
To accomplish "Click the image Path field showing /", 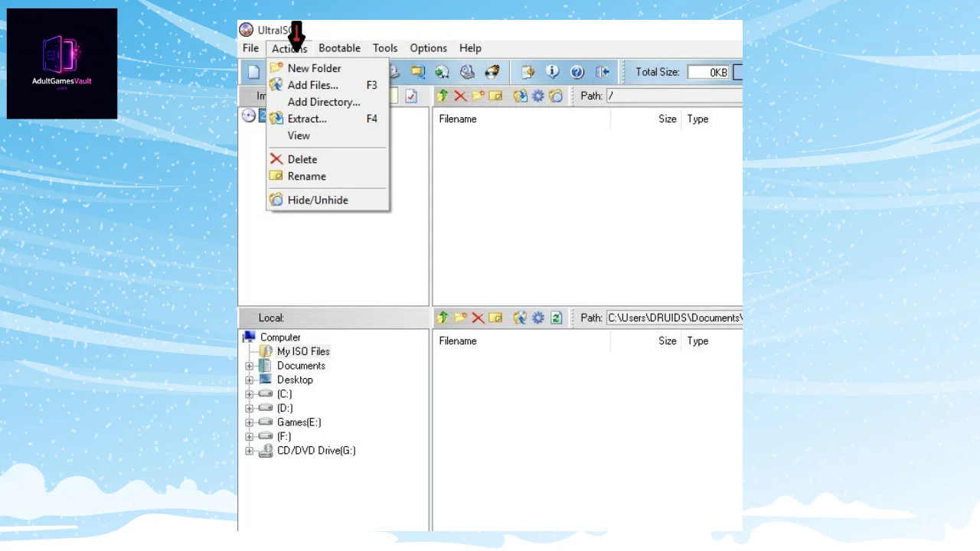I will [x=675, y=96].
